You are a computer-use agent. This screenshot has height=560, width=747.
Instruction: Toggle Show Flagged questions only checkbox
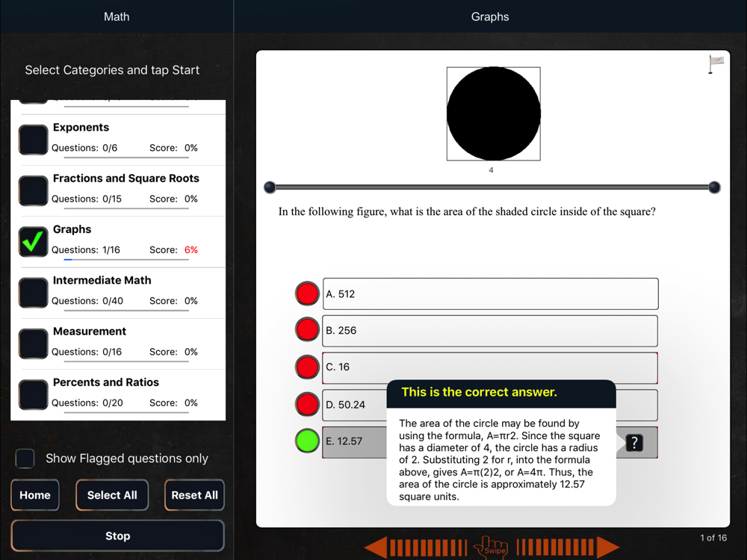point(25,458)
